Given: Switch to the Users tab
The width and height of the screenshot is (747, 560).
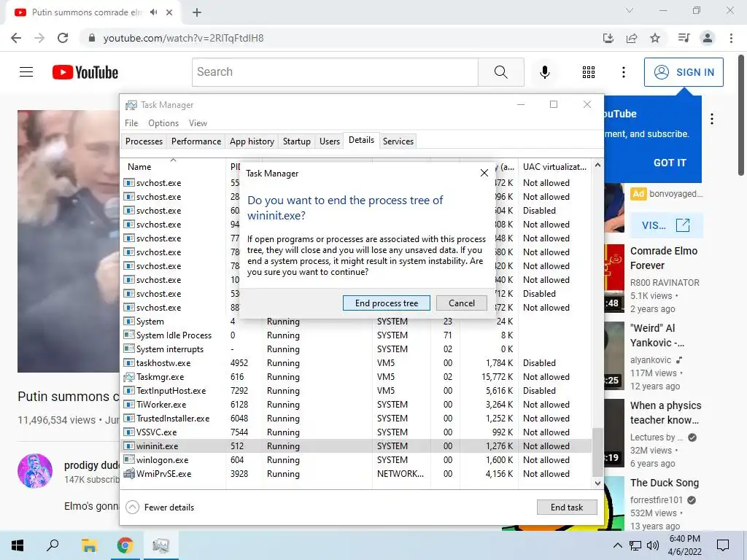Looking at the screenshot, I should click(329, 141).
